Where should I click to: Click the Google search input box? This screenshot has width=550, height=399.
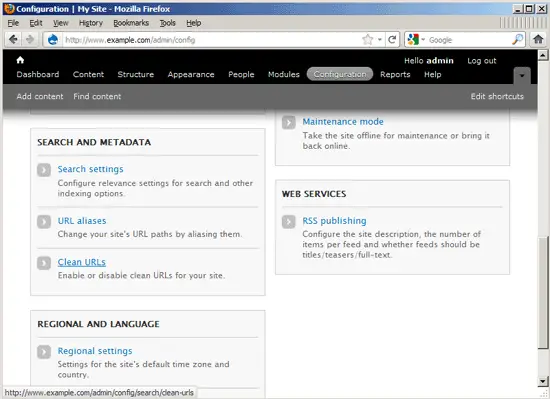click(x=469, y=40)
